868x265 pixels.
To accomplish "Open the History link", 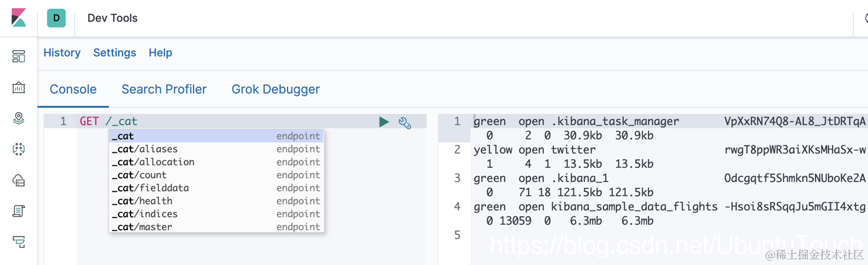I will (62, 53).
